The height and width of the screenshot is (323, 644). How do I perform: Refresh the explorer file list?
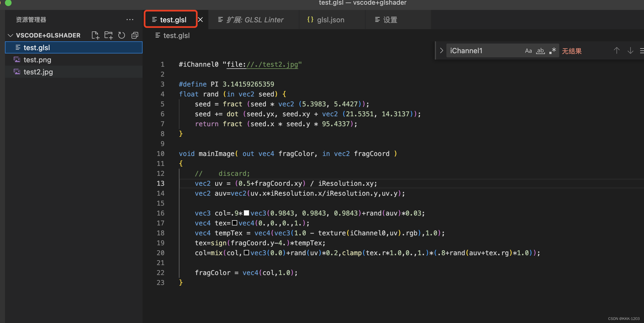point(122,35)
